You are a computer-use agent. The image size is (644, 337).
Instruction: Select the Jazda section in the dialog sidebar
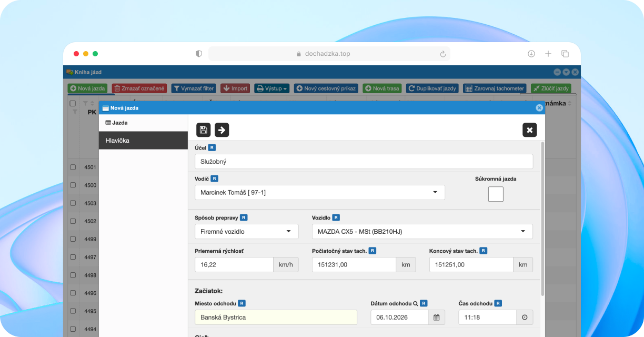click(x=143, y=123)
